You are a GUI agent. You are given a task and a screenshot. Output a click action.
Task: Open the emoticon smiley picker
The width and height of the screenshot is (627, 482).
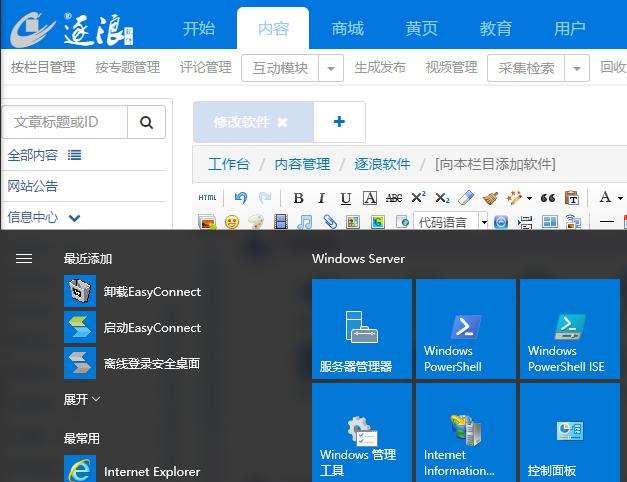(x=232, y=222)
